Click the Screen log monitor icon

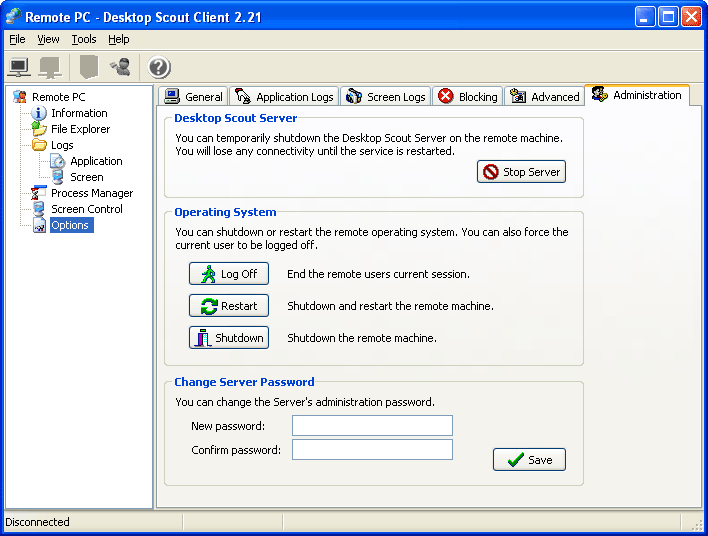pyautogui.click(x=58, y=177)
